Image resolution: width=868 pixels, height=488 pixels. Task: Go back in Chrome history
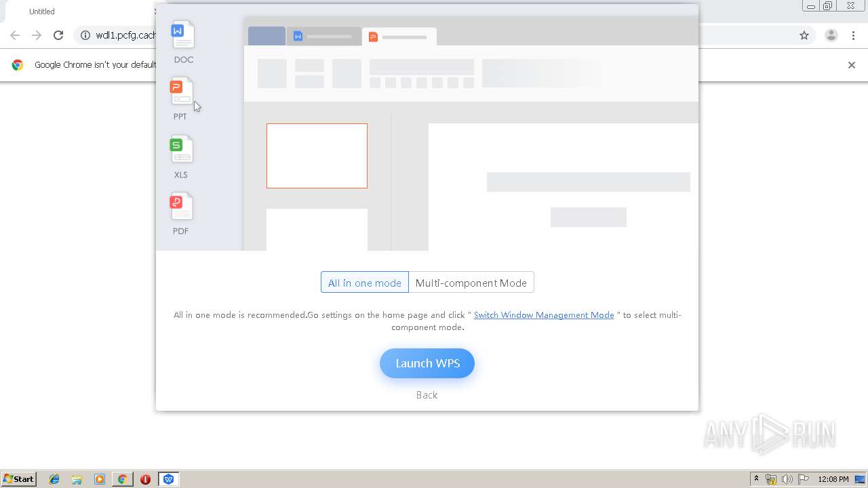pyautogui.click(x=15, y=35)
